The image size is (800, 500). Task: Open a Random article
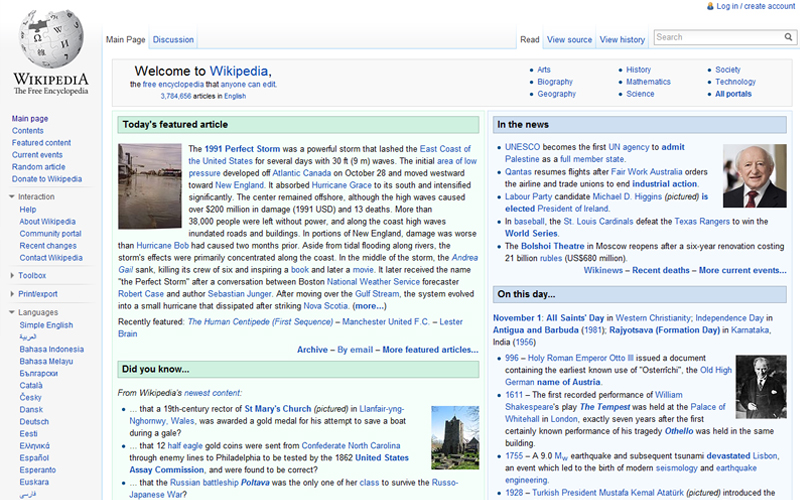click(x=38, y=167)
